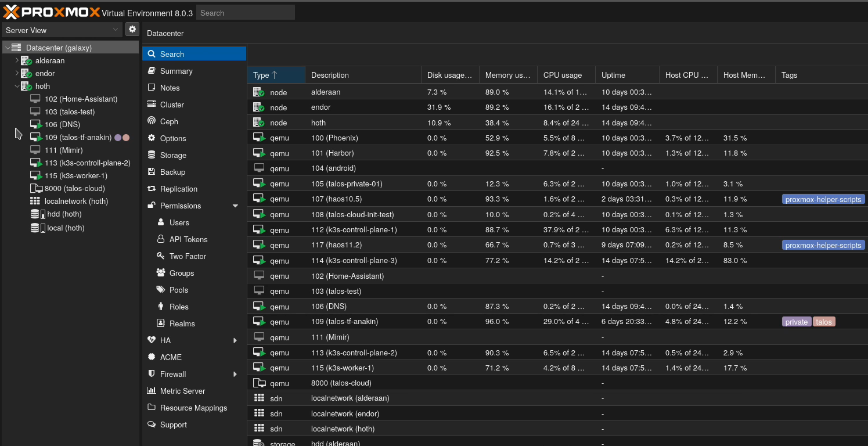Click the 8000 (talos-cloud) template icon

(x=36, y=188)
